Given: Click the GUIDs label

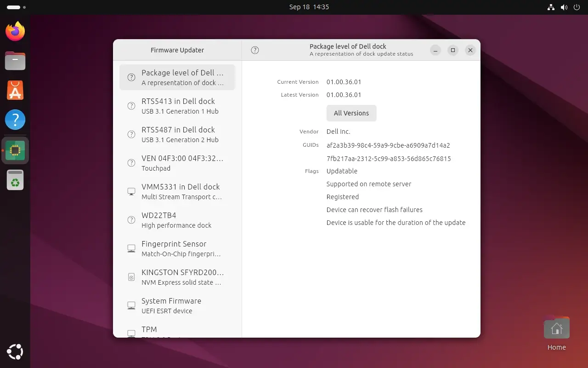Looking at the screenshot, I should tap(311, 145).
